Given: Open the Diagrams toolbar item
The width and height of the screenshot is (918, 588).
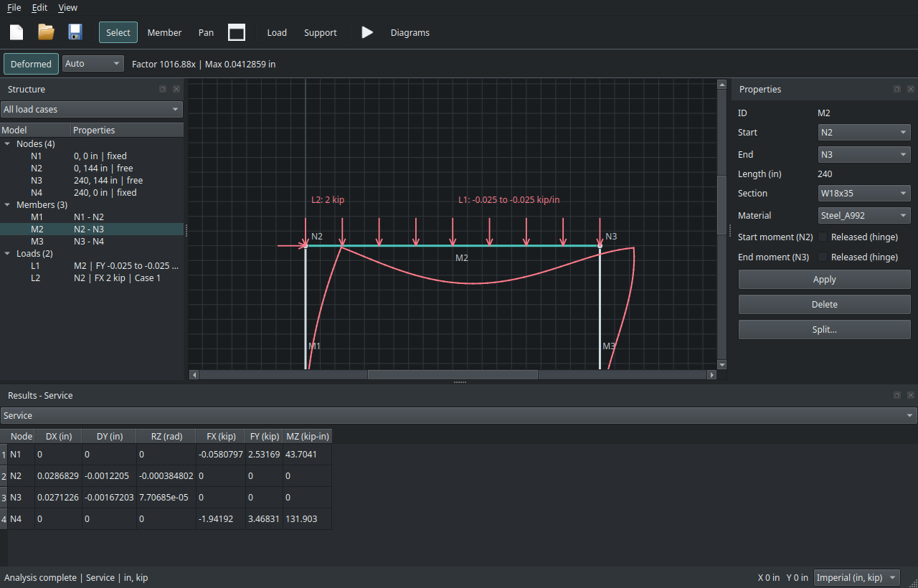Looking at the screenshot, I should 410,32.
